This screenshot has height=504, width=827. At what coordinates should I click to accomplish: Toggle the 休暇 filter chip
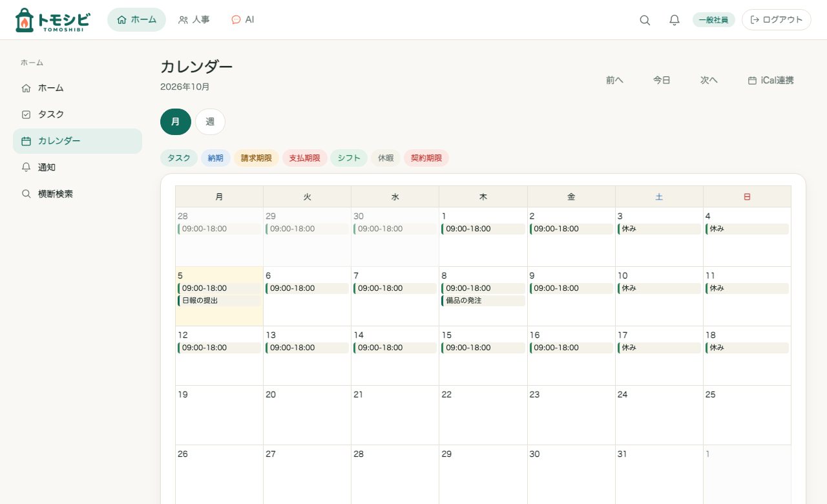click(x=386, y=158)
